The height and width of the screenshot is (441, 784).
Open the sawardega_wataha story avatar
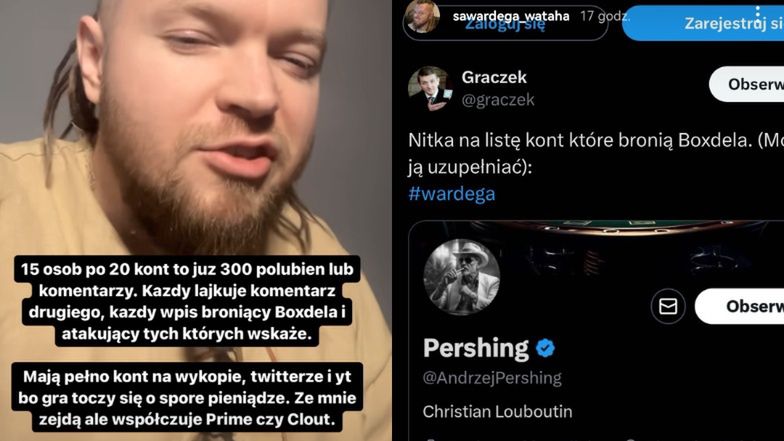[x=422, y=16]
